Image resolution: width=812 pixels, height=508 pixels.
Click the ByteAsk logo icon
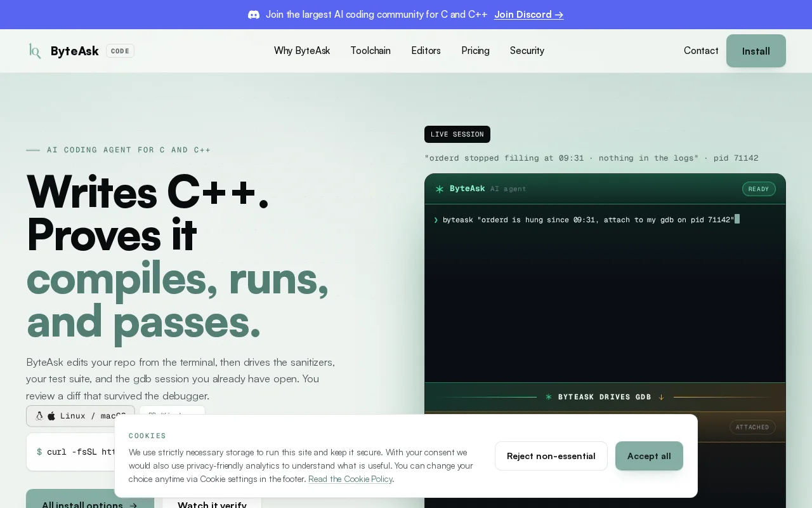tap(35, 51)
